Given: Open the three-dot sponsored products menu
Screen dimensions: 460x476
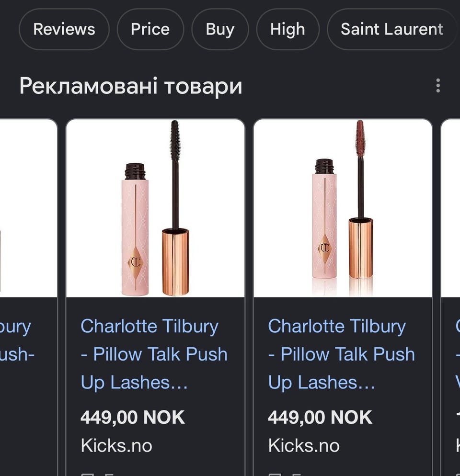Looking at the screenshot, I should 438,86.
